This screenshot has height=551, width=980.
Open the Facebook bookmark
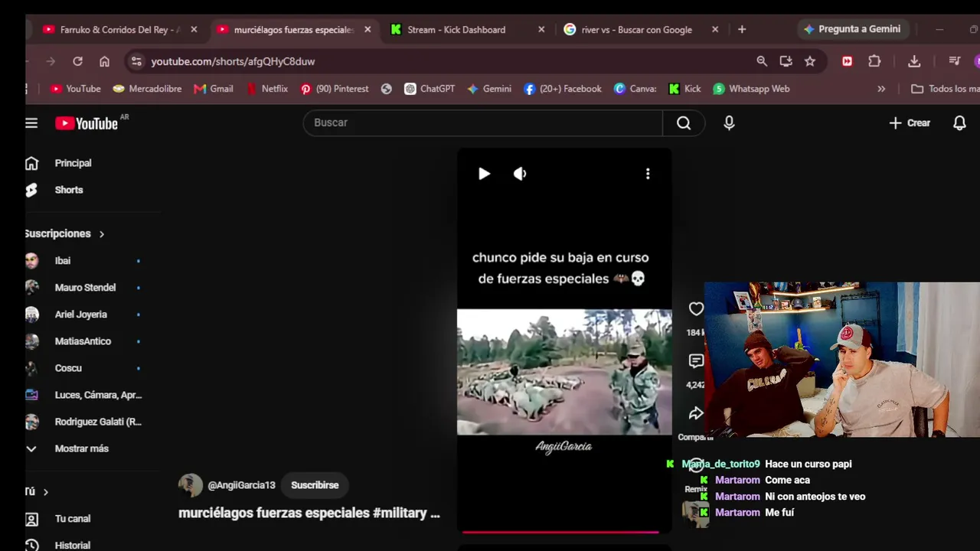click(x=563, y=89)
